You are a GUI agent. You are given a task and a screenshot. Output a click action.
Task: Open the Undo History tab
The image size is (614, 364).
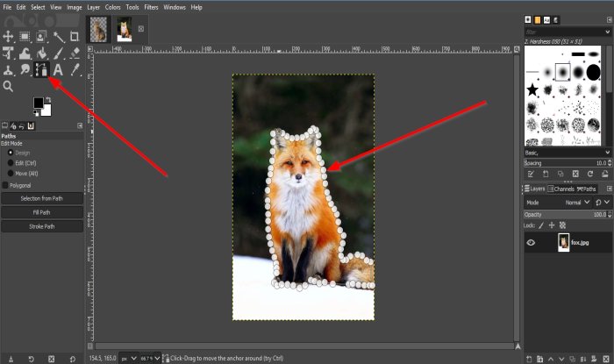[22, 125]
